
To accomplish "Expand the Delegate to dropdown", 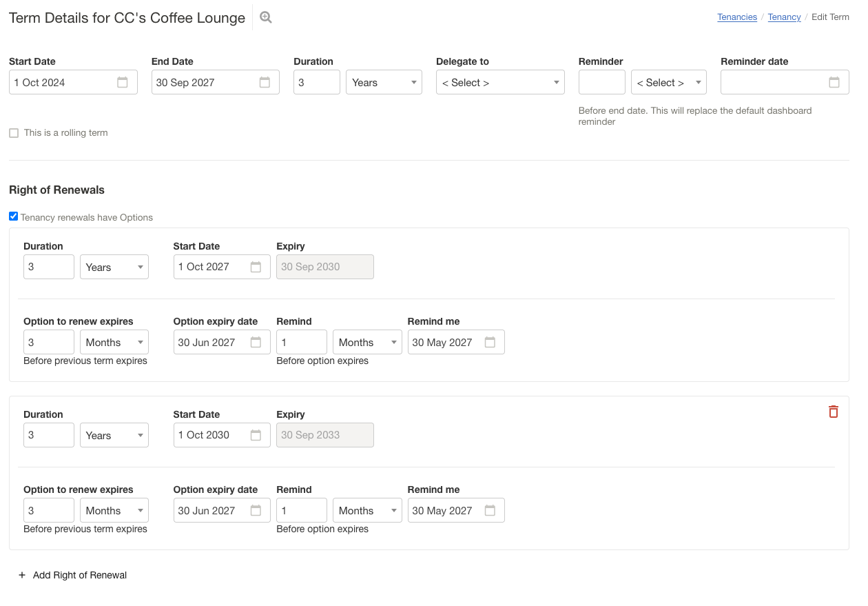I will tap(500, 83).
